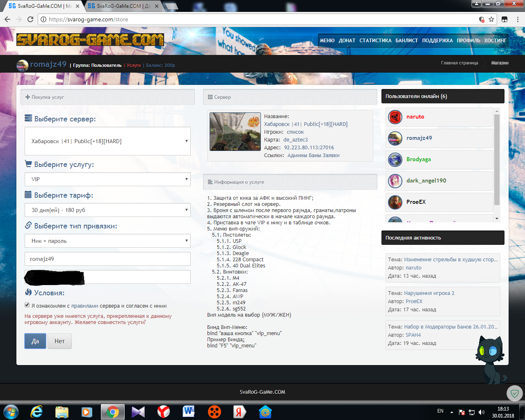This screenshot has height=420, width=525.
Task: Open the Chrome three-dot menu
Action: [518, 19]
